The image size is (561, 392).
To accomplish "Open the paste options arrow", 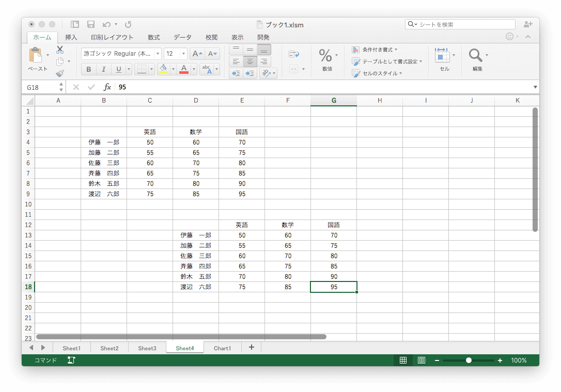I will tap(48, 55).
